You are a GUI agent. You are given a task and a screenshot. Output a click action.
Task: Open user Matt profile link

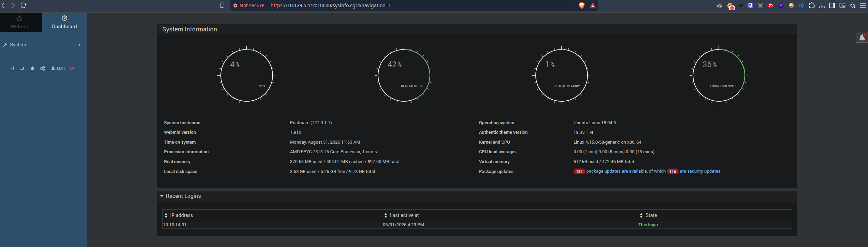(x=58, y=69)
